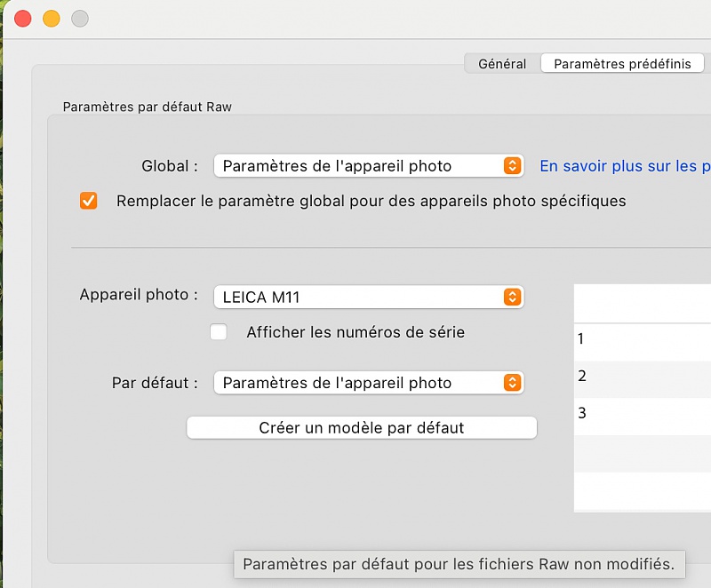Image resolution: width=711 pixels, height=588 pixels.
Task: Expand the Appareil photo LEICA M11 dropdown
Action: [x=369, y=298]
